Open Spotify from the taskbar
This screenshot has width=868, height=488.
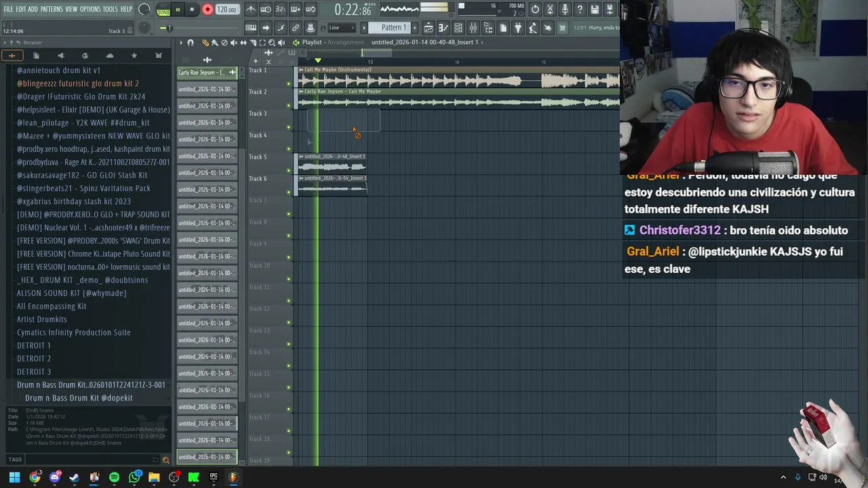[x=114, y=477]
